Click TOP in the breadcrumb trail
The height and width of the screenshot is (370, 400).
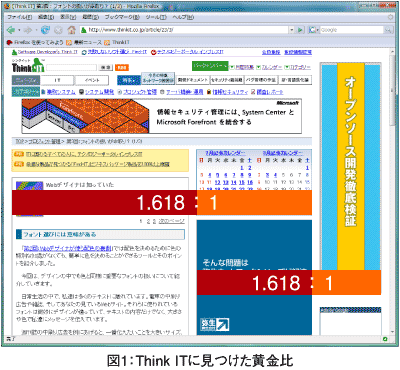click(19, 142)
